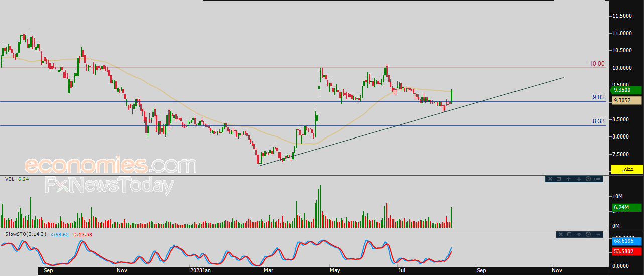This screenshot has width=644, height=276.
Task: Click the yellow Arabic scale-type button
Action: pos(627,169)
